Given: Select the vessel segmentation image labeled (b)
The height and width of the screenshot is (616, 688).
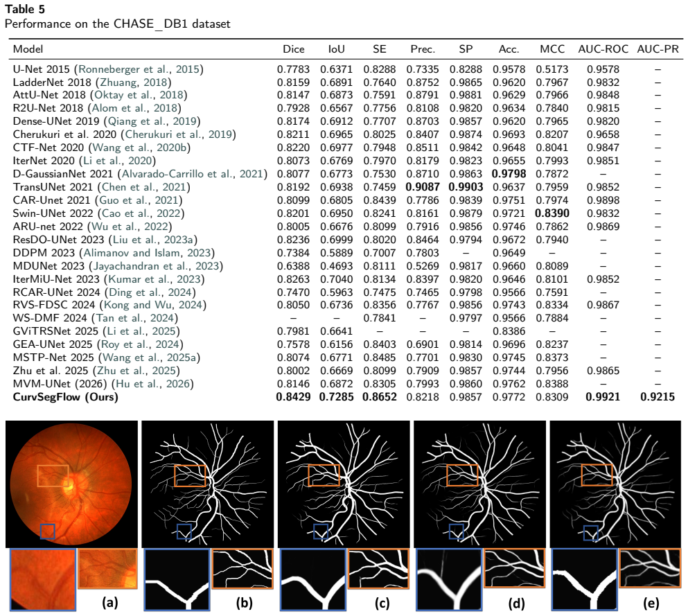Looking at the screenshot, I should point(208,484).
